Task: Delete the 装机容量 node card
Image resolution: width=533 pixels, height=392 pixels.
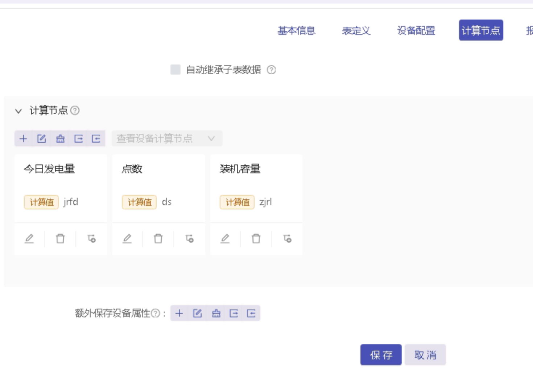Action: pos(256,239)
